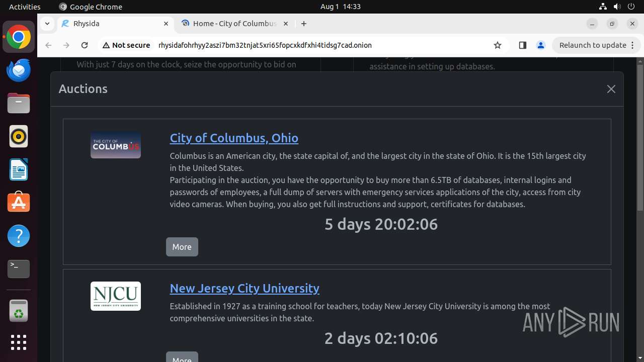Go forward in browser history
This screenshot has width=644, height=362.
coord(66,45)
